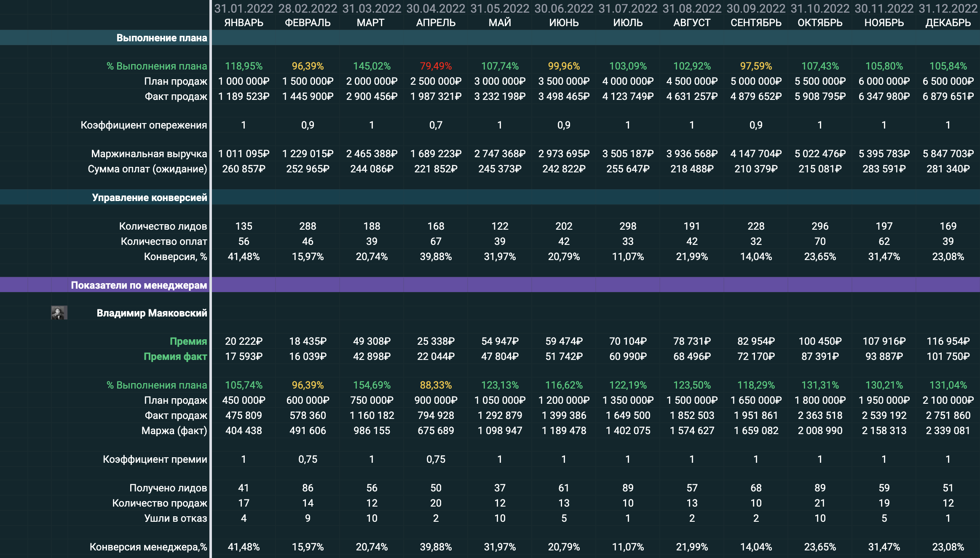Screen dimensions: 980x558
Task: Select the purple Показатели по менеджерам header
Action: [139, 285]
